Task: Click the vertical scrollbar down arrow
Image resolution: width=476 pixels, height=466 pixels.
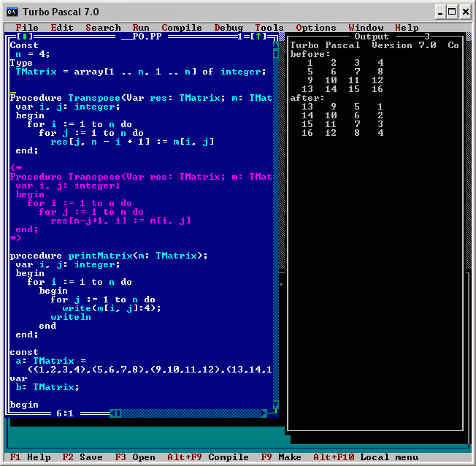Action: click(276, 405)
